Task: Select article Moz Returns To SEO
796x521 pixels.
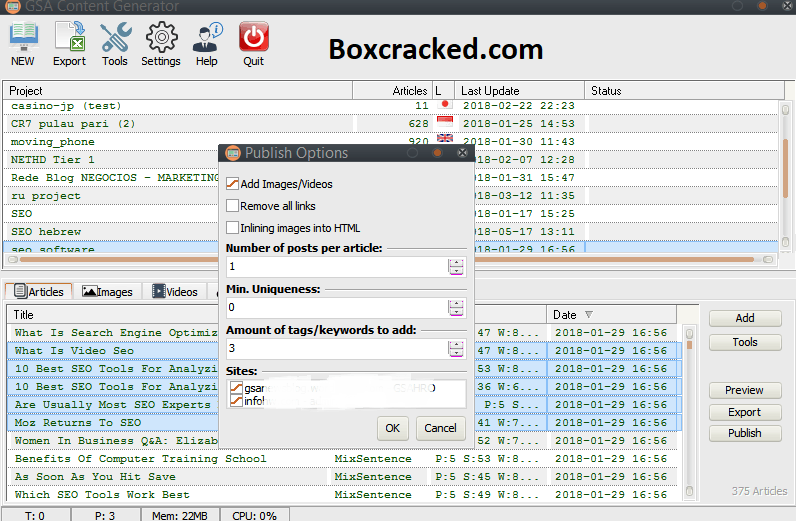Action: pos(78,422)
